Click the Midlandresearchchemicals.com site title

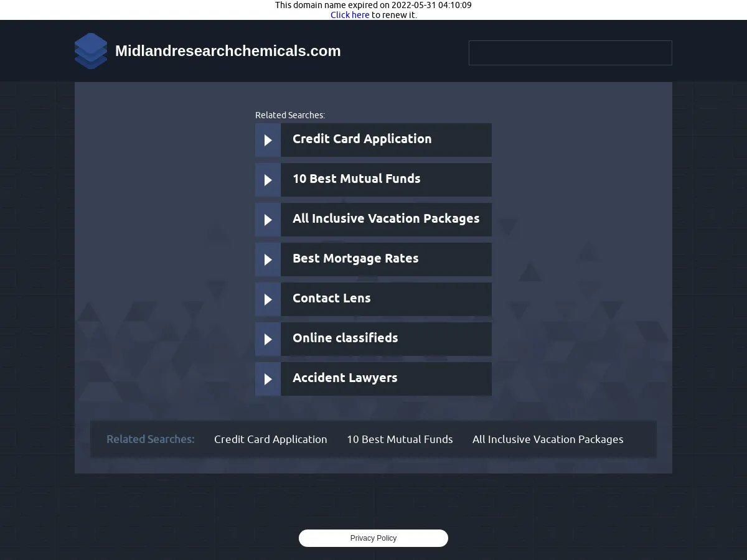(228, 51)
